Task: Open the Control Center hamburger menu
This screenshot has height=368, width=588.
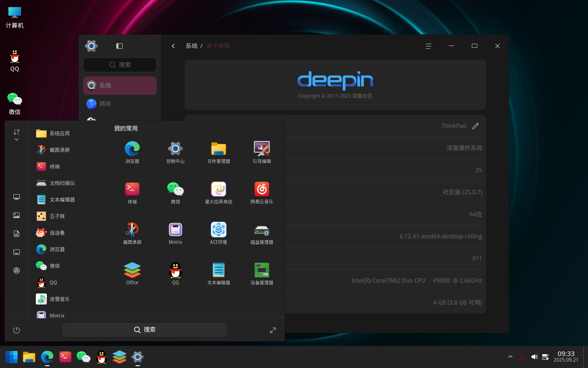Action: click(429, 46)
